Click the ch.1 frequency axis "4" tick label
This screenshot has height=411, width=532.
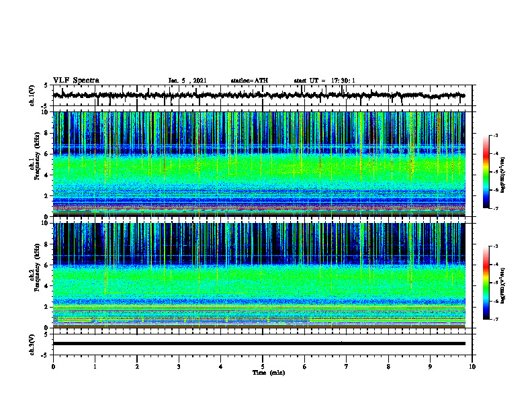[47, 175]
